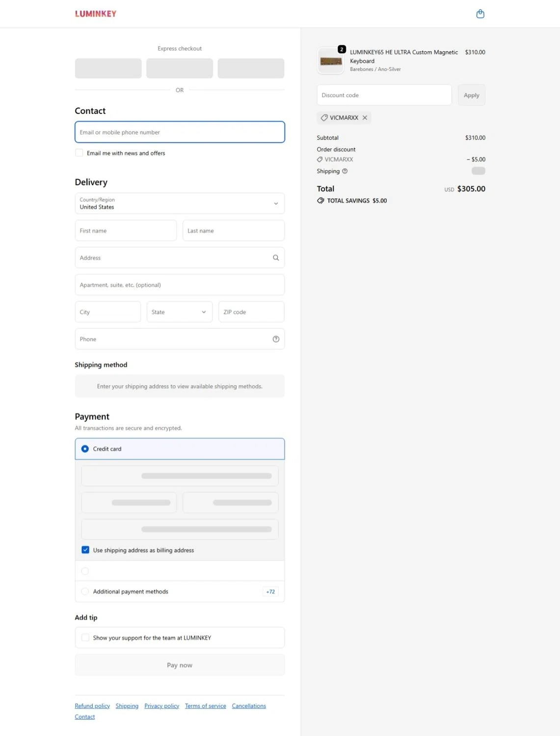Click the City field

pyautogui.click(x=108, y=312)
